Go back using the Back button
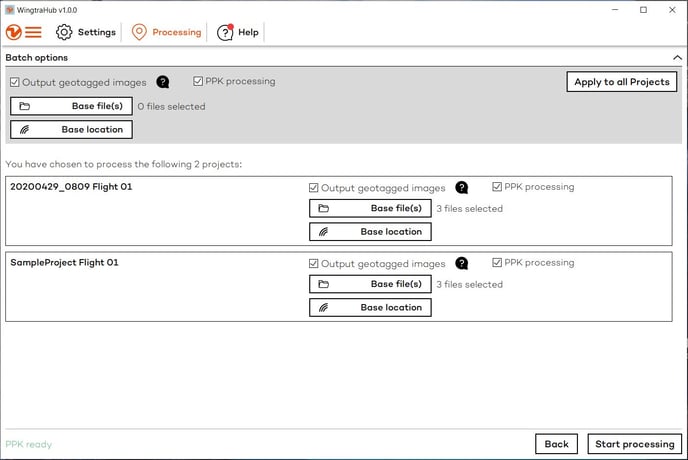The width and height of the screenshot is (688, 460). point(556,444)
